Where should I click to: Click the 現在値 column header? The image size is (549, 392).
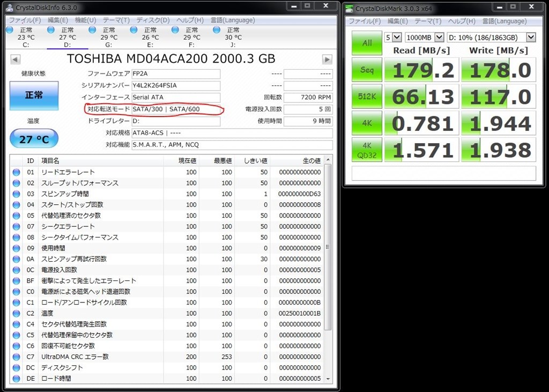181,160
